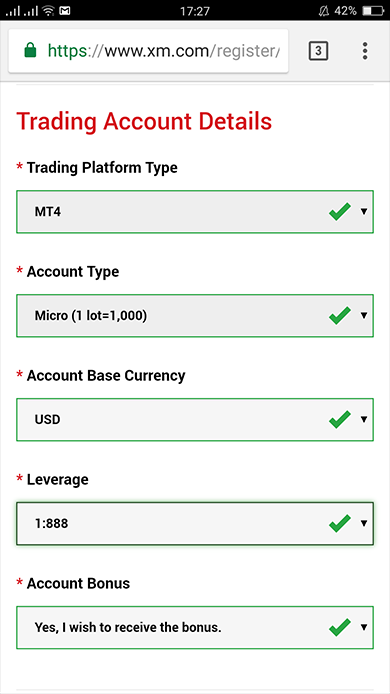Screen dimensions: 390x694
Task: Tap the Wi-Fi signal icon in status bar
Action: (49, 11)
